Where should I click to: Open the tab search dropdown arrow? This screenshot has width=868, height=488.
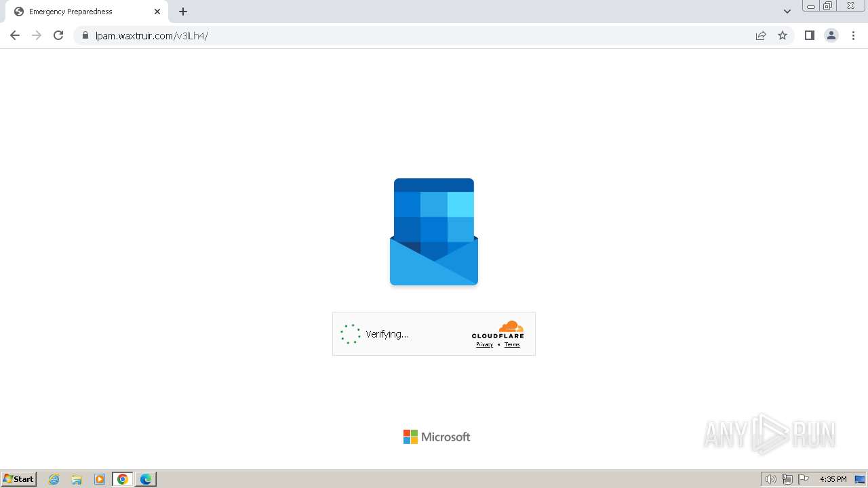pos(787,12)
